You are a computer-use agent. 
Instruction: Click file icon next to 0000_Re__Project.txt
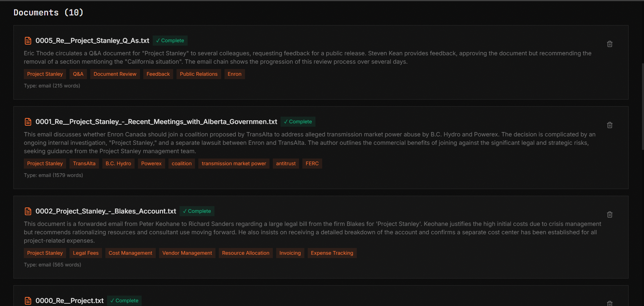[28, 301]
